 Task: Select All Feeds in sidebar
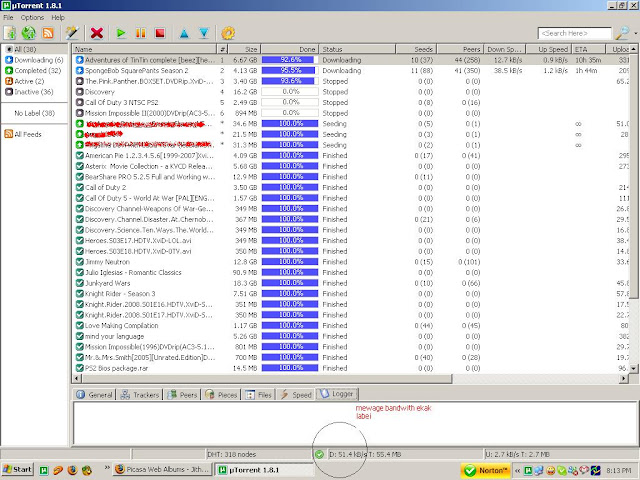click(23, 134)
